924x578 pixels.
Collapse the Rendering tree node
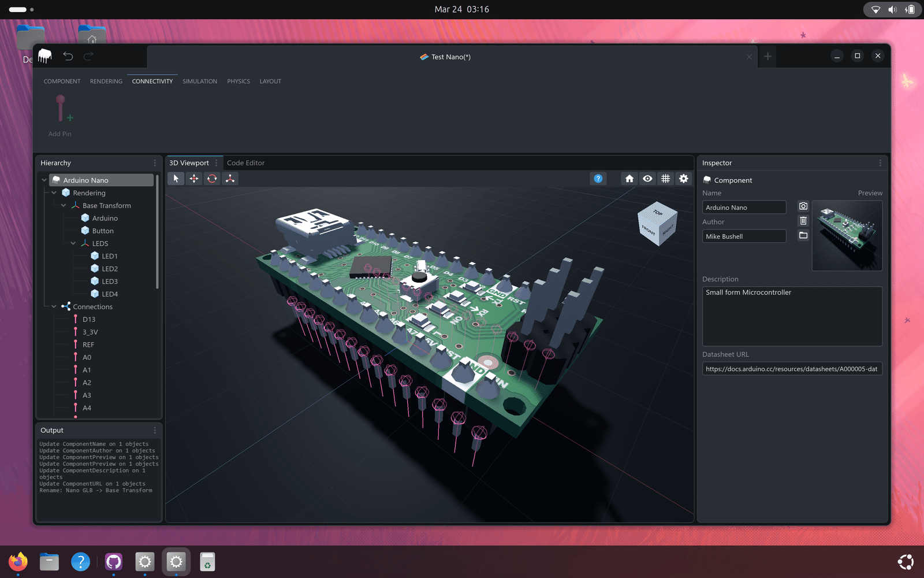(x=54, y=193)
